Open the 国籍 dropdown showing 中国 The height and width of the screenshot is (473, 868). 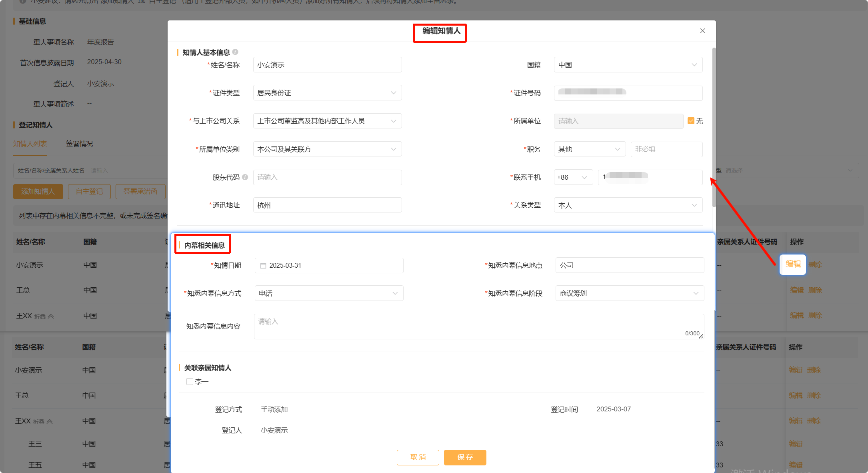628,65
